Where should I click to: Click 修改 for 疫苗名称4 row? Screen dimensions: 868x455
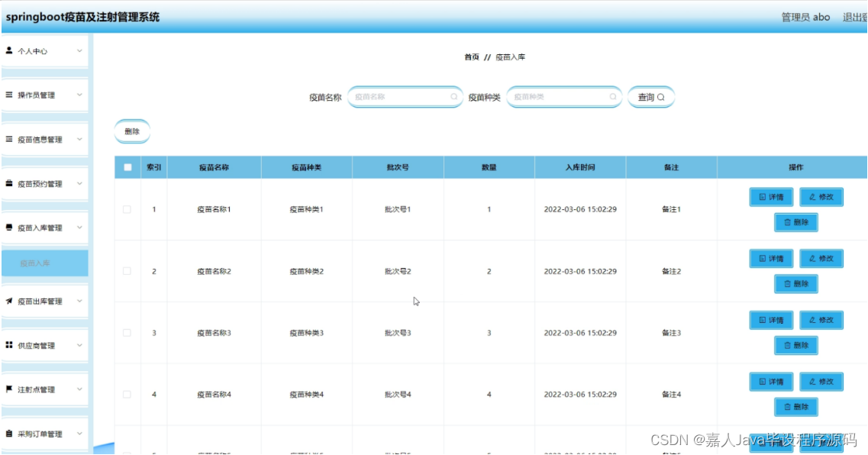point(821,382)
